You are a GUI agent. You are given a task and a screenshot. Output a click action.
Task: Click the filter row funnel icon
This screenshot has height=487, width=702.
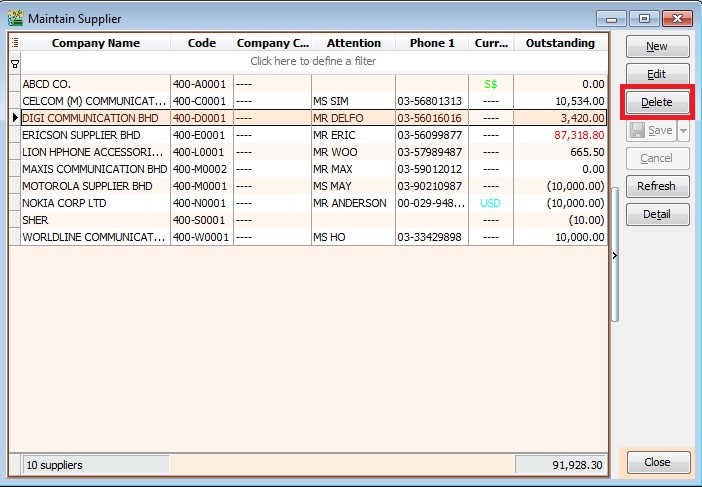[15, 62]
